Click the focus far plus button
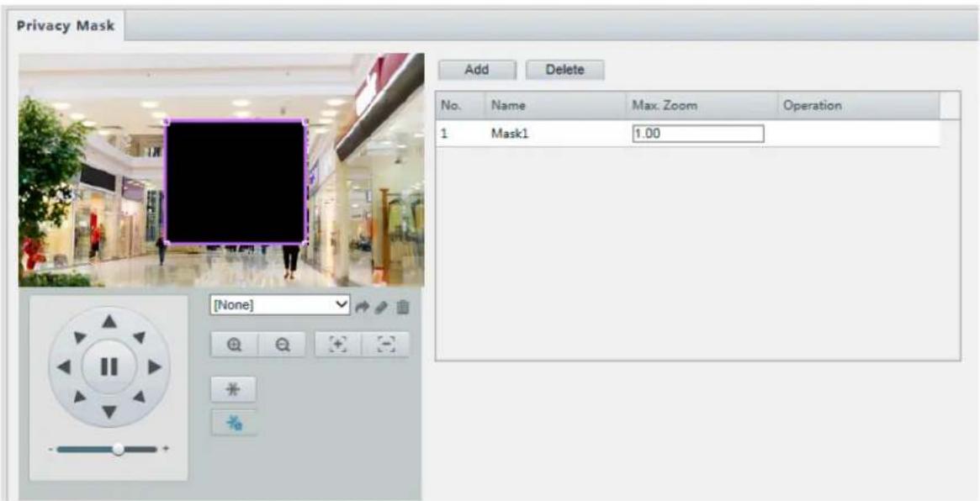The image size is (980, 501). point(338,344)
